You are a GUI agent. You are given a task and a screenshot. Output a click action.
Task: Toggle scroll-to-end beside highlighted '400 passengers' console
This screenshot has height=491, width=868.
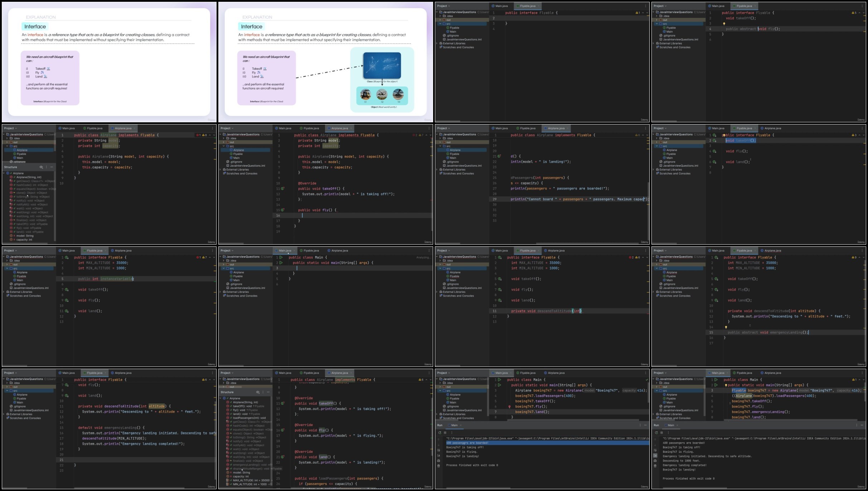pyautogui.click(x=439, y=456)
